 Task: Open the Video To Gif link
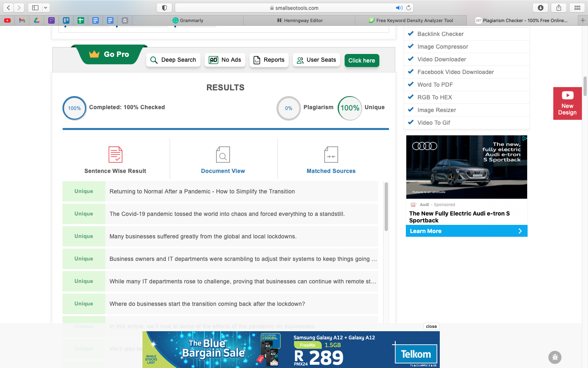tap(434, 123)
